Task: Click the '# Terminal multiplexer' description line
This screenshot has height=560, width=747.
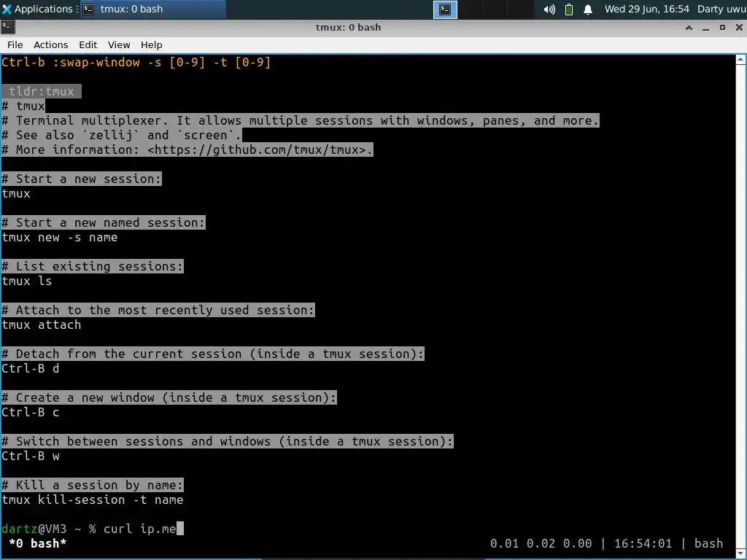Action: click(300, 120)
